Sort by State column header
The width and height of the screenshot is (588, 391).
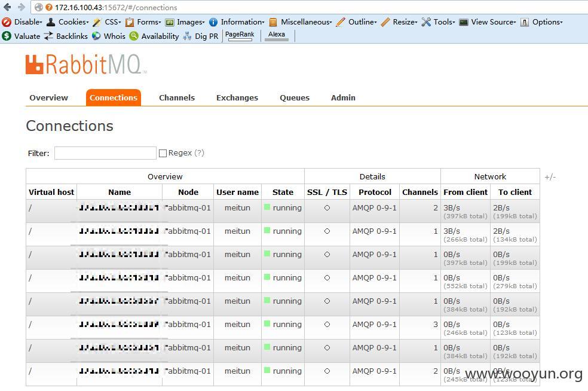pos(283,192)
